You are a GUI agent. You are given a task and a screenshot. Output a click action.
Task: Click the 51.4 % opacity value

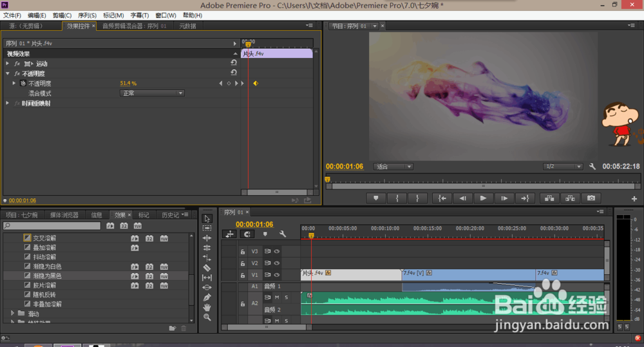click(128, 83)
